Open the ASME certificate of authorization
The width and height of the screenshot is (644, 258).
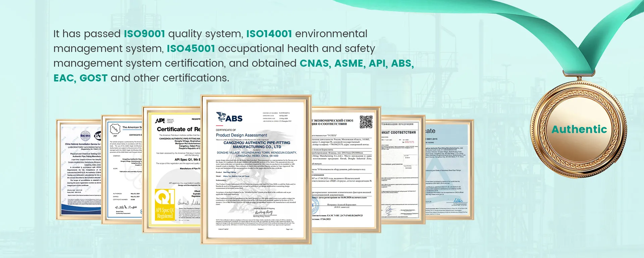(x=122, y=170)
